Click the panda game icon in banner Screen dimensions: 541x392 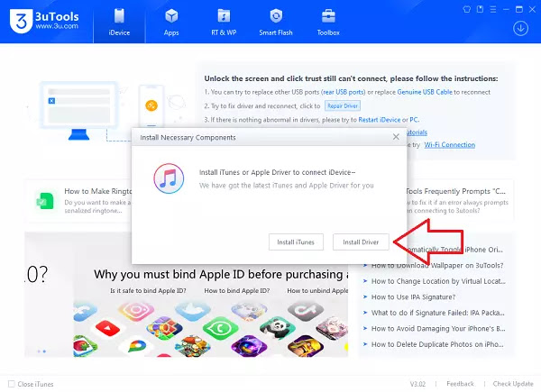point(277,329)
